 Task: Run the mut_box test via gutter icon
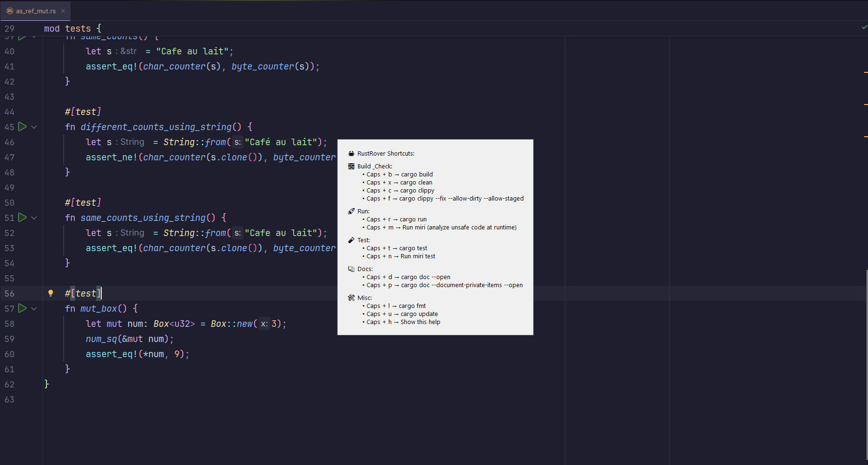click(22, 308)
